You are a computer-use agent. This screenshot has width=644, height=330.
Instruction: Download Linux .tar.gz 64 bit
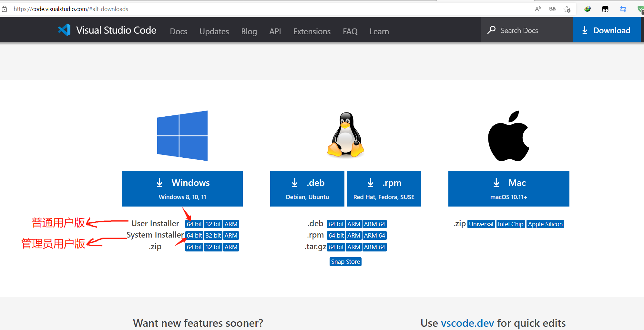click(336, 247)
